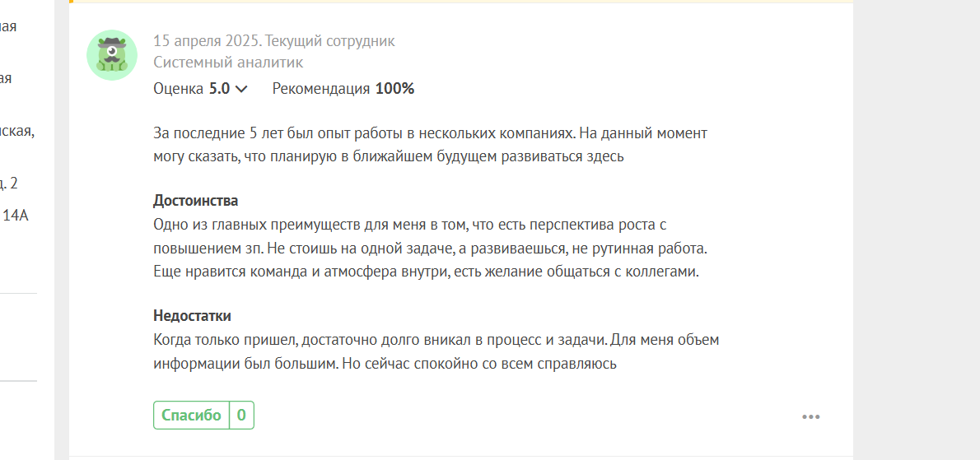
Task: Click the "Текущий сотрудник" status text
Action: tap(330, 41)
